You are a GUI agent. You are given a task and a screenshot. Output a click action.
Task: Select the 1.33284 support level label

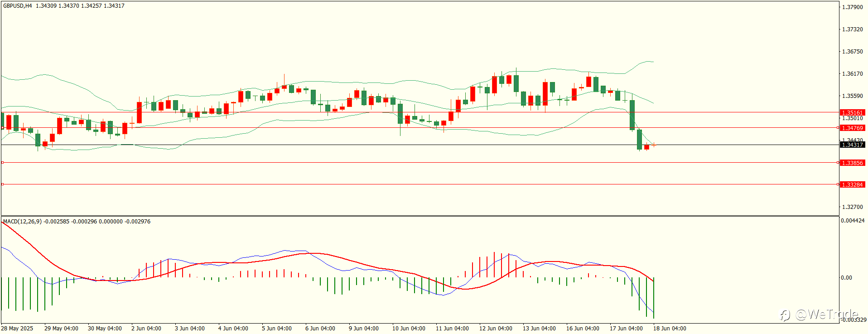click(852, 184)
